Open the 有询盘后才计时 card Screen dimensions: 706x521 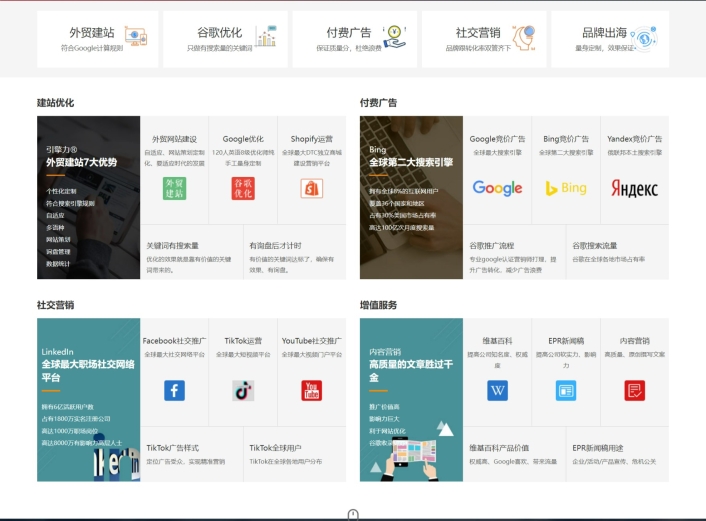tap(295, 252)
